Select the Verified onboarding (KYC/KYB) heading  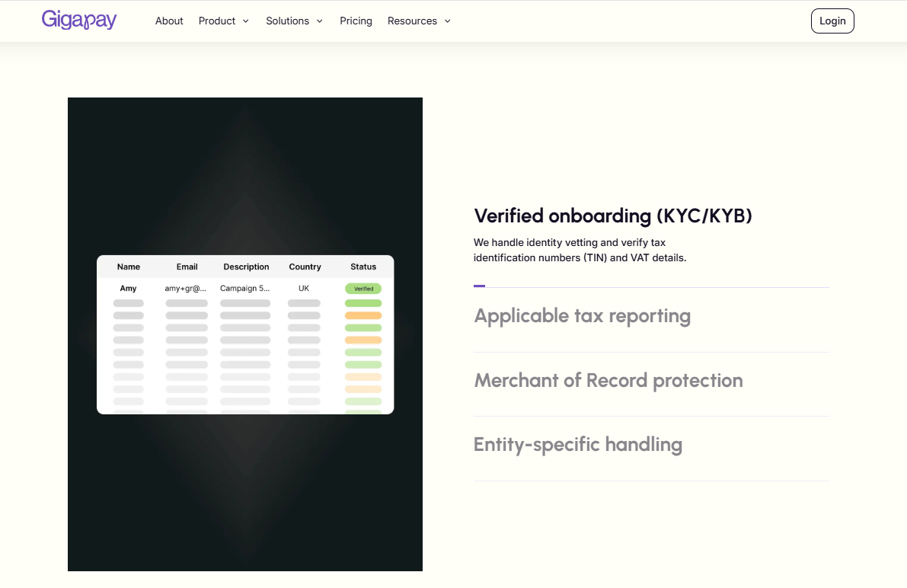click(x=613, y=216)
